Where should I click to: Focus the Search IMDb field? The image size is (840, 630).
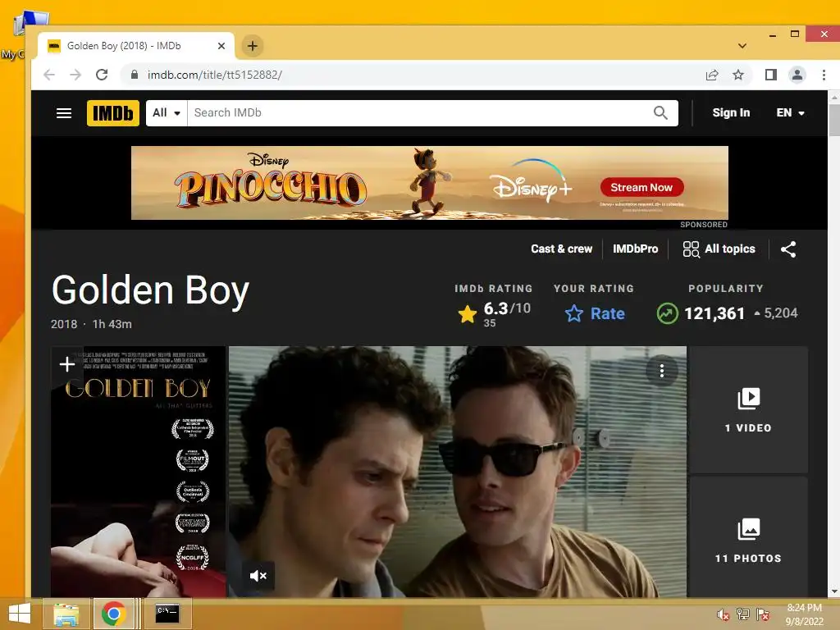pyautogui.click(x=418, y=113)
